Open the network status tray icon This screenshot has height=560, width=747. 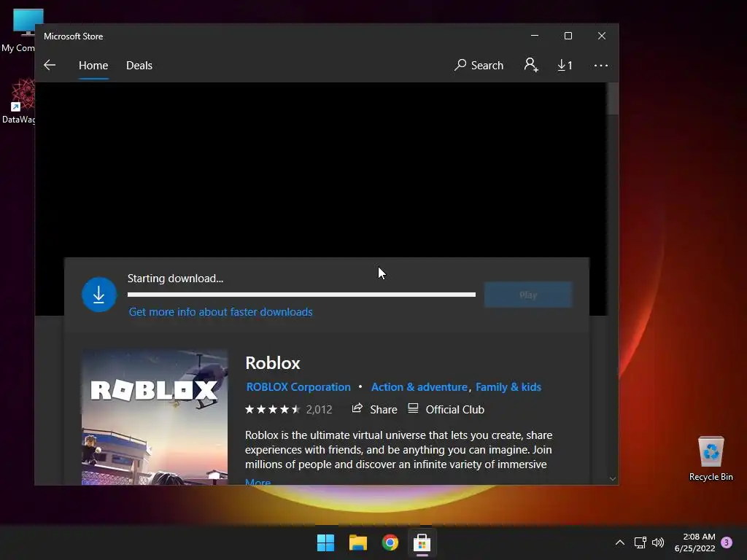point(640,542)
